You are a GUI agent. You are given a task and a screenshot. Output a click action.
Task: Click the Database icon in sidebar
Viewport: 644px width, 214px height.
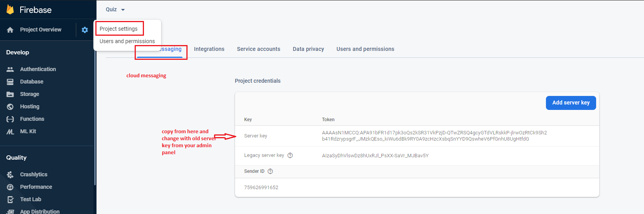point(10,82)
